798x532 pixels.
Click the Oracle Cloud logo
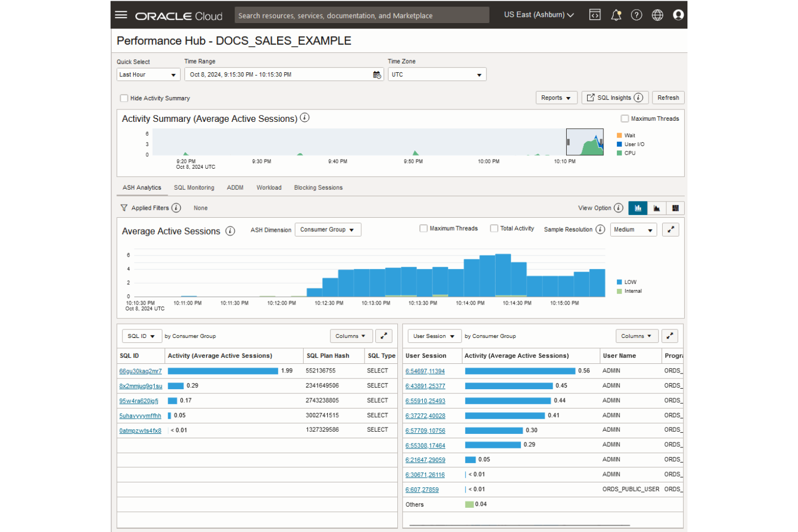178,16
